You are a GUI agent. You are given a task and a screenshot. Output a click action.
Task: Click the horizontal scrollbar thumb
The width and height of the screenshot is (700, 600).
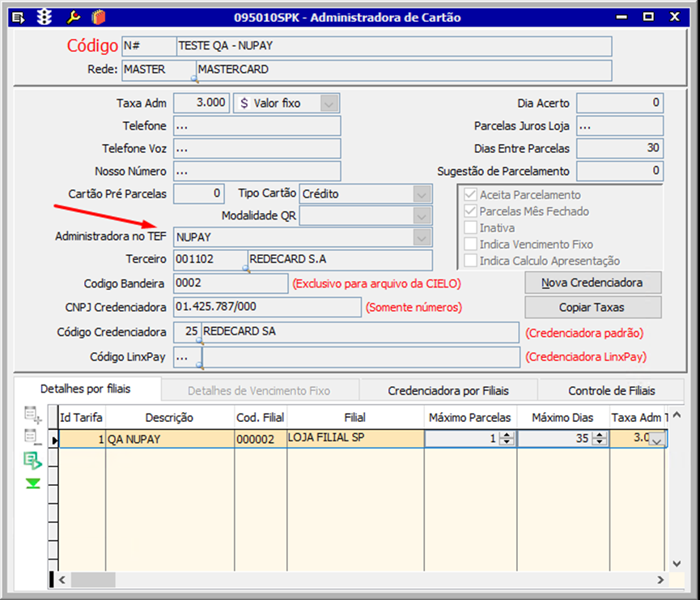point(93,580)
